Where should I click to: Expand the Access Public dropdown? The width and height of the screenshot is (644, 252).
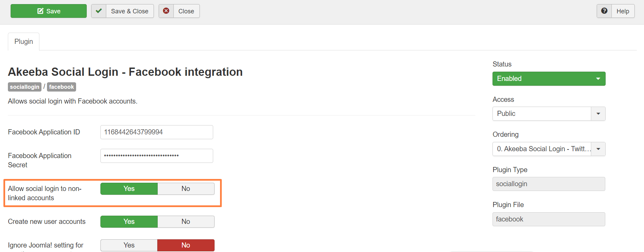(x=598, y=113)
